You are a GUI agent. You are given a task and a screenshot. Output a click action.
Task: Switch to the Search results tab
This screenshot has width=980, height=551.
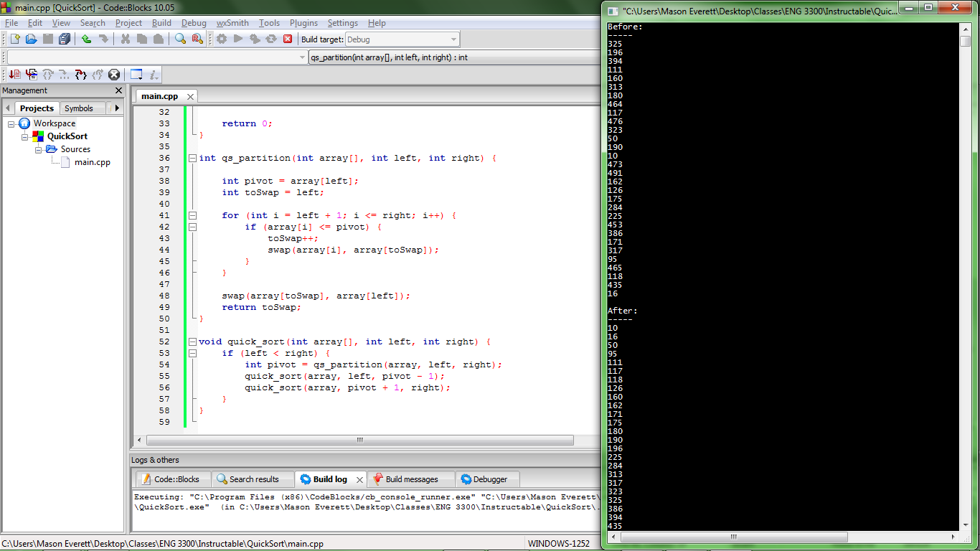point(254,479)
